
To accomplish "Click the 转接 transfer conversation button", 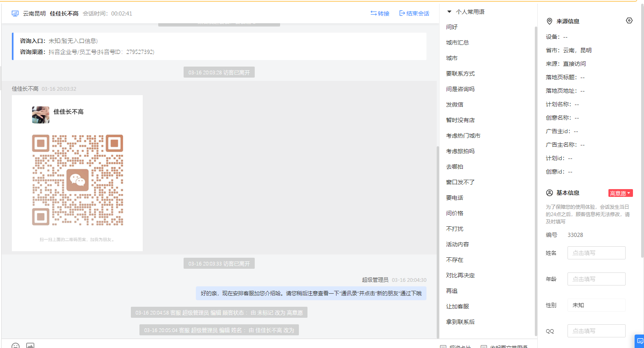I will [x=380, y=13].
